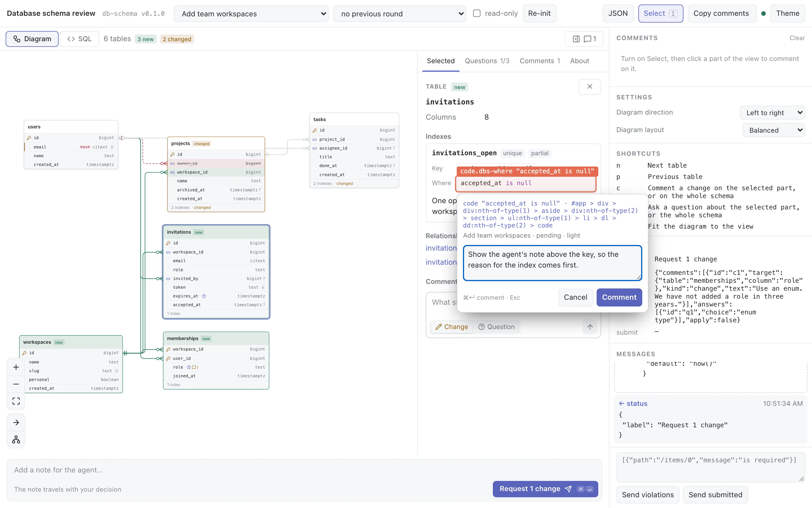Zoom in with the plus icon

[16, 367]
